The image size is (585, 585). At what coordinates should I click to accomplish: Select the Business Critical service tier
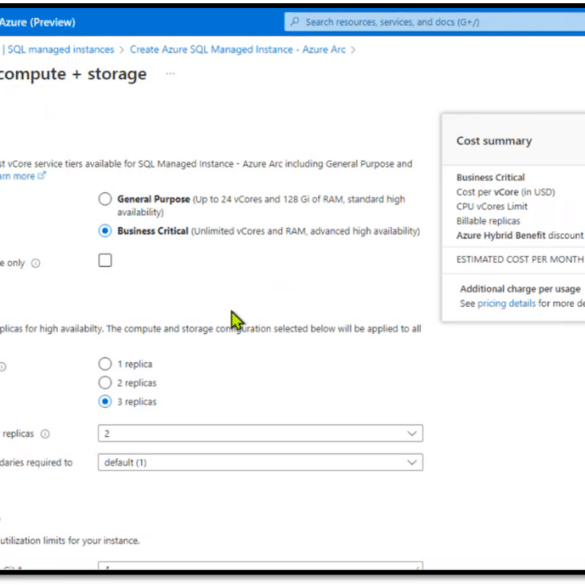click(x=105, y=231)
